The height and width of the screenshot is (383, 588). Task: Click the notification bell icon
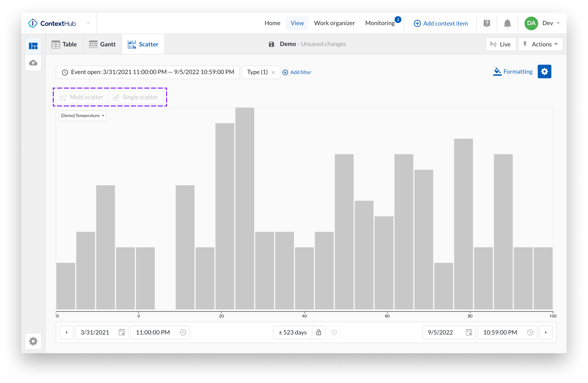point(507,23)
